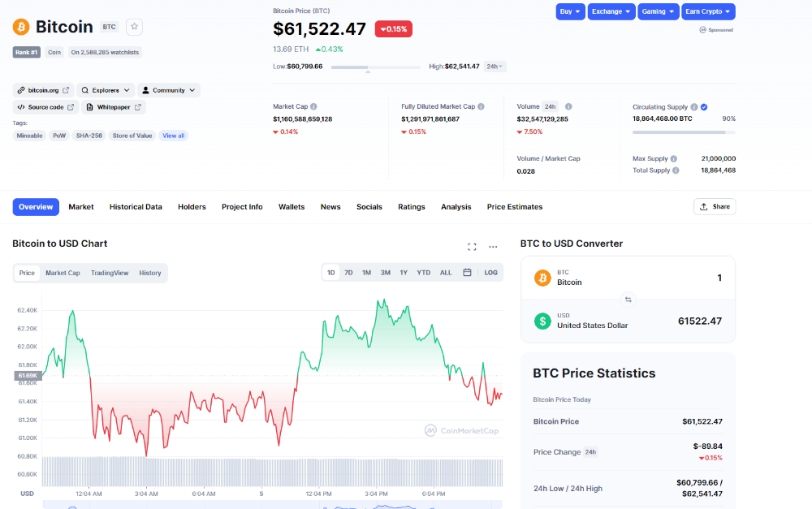The width and height of the screenshot is (812, 509).
Task: Click the external link icon next to bitcoin.org
Action: [66, 90]
